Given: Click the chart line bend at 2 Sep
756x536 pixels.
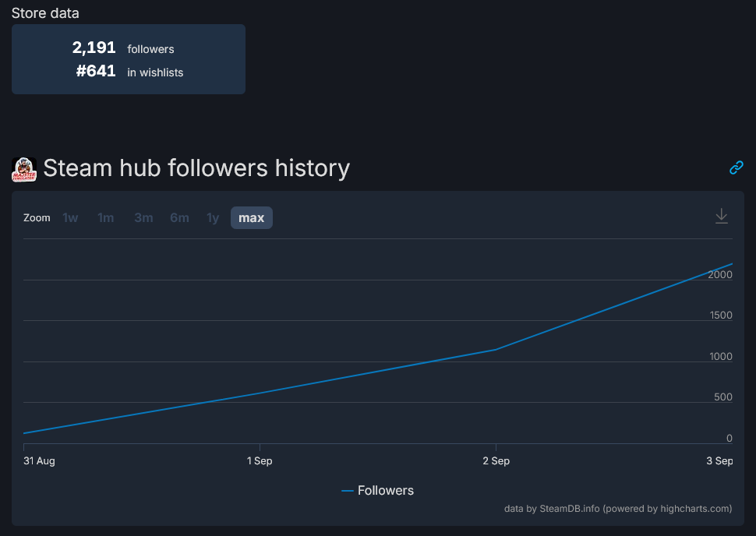Looking at the screenshot, I should (496, 349).
